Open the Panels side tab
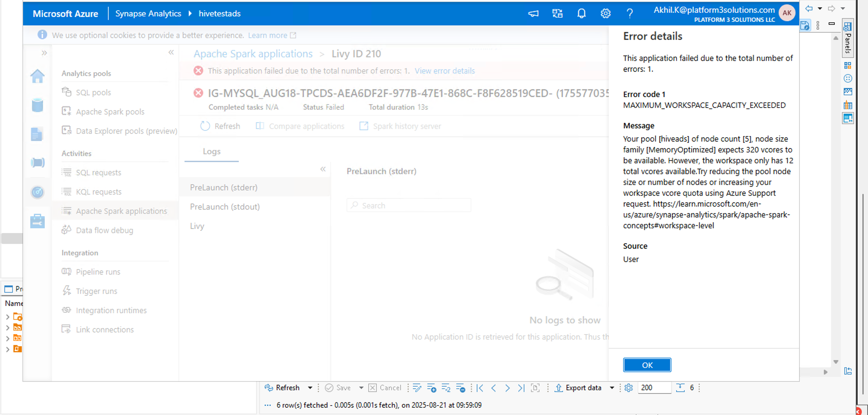This screenshot has width=868, height=415. [848, 38]
